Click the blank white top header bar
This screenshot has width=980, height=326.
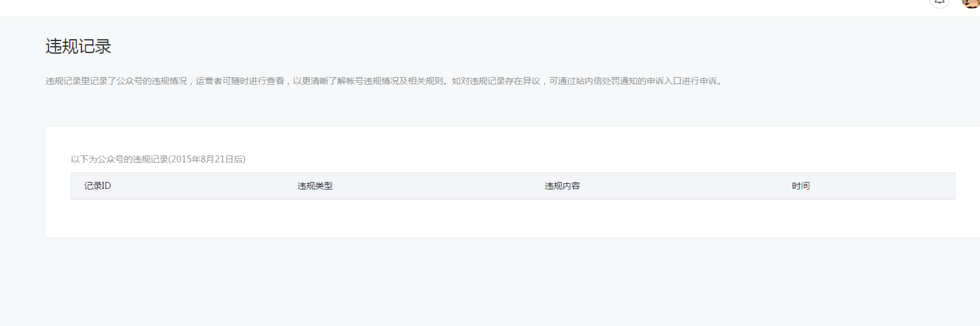pyautogui.click(x=442, y=8)
